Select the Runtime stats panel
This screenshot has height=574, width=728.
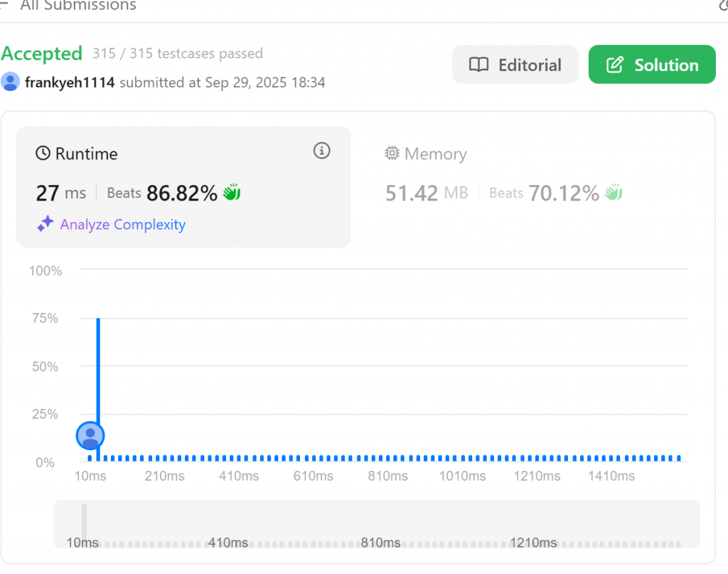tap(183, 186)
